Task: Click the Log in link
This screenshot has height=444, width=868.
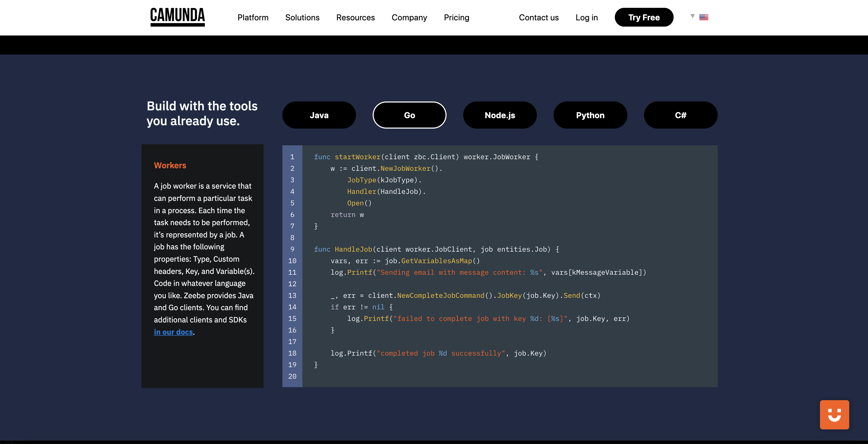Action: (x=586, y=17)
